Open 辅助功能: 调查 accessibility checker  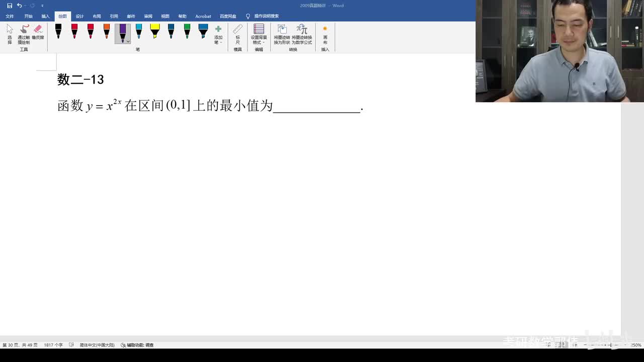[x=137, y=345]
